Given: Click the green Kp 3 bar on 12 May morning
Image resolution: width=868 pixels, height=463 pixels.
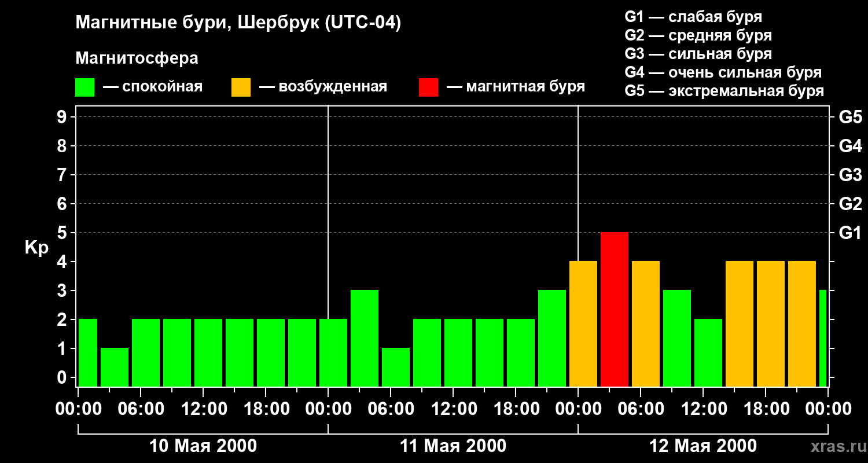Looking at the screenshot, I should click(677, 338).
